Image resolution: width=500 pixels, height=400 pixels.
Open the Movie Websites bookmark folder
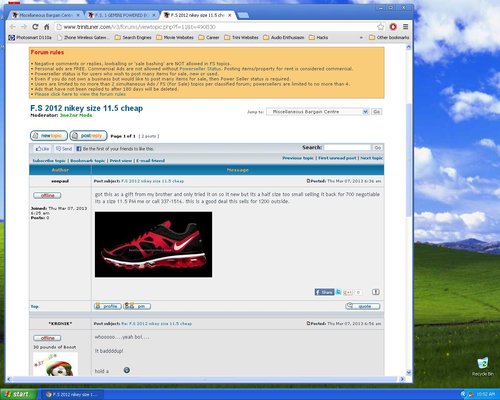tap(175, 38)
